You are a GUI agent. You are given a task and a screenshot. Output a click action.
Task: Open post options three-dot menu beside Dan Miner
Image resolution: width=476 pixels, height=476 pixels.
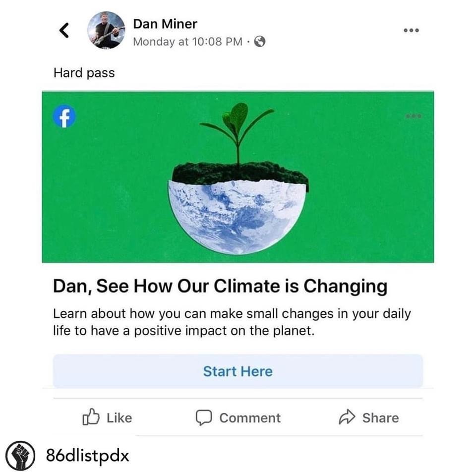tap(411, 31)
